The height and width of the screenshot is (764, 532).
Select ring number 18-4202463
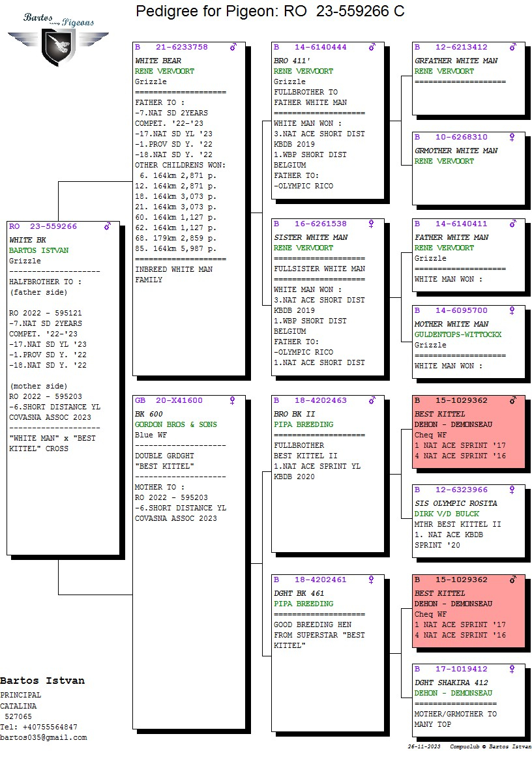click(x=321, y=400)
